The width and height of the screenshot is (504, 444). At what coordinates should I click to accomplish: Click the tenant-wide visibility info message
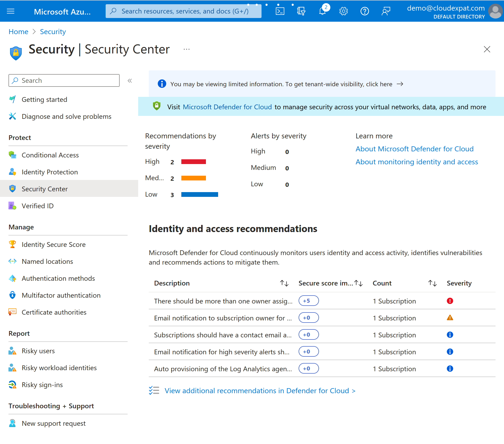pyautogui.click(x=281, y=84)
